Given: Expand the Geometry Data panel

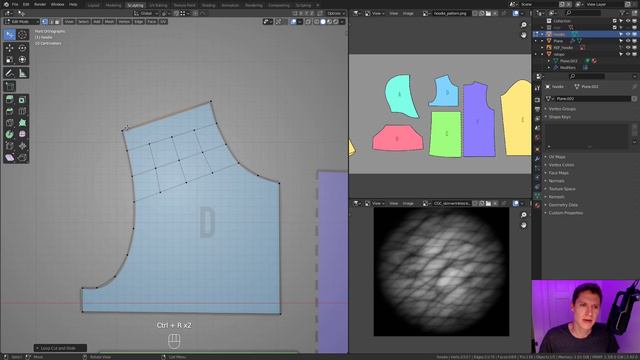Looking at the screenshot, I should click(x=563, y=205).
